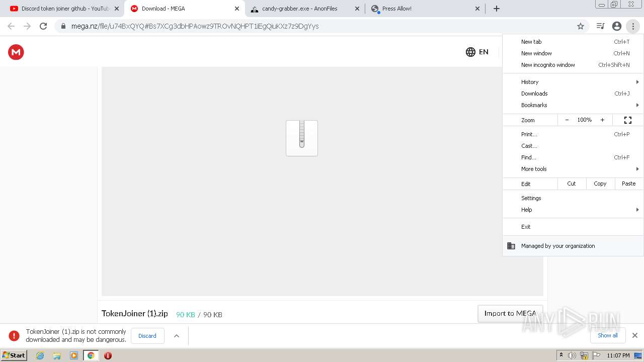Switch language via the EN selector
The width and height of the screenshot is (644, 362).
point(484,52)
